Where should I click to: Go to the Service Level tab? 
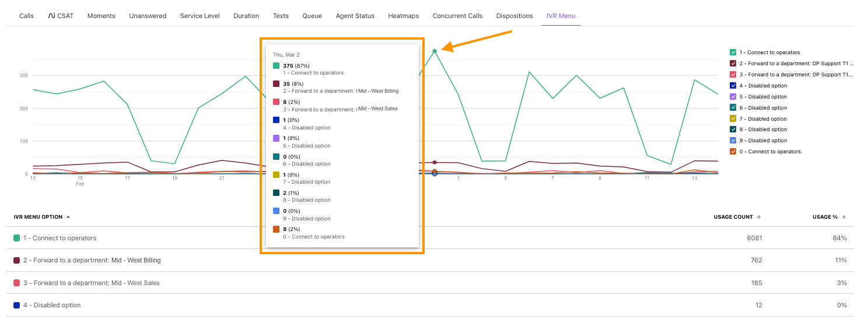coord(200,16)
